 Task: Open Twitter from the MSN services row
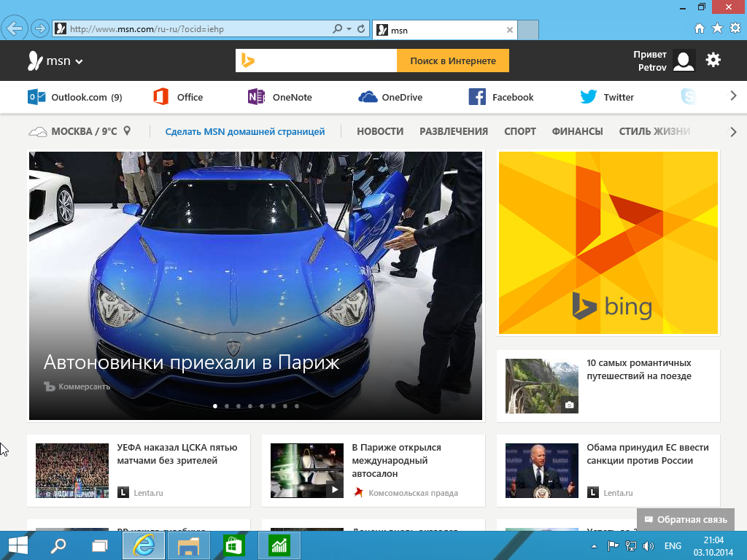(x=587, y=96)
